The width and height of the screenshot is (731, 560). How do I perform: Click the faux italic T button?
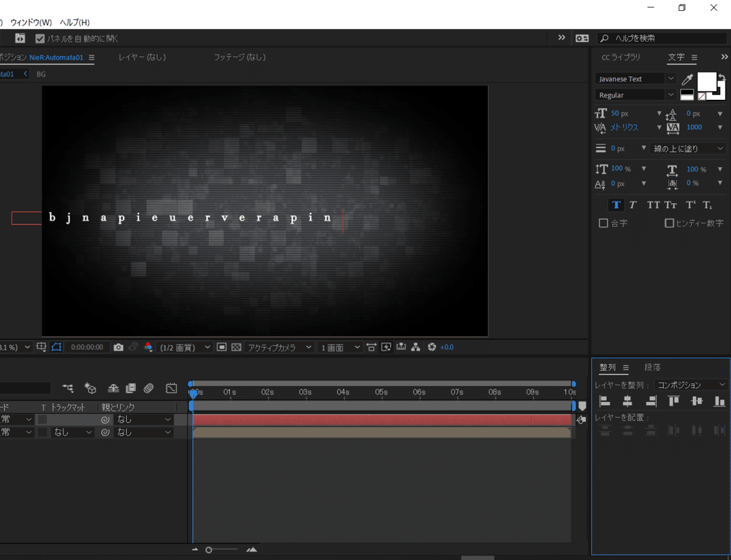[x=633, y=205]
